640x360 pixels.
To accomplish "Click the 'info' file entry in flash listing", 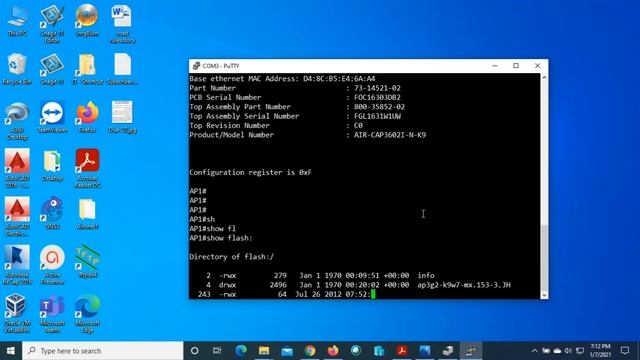I will pyautogui.click(x=426, y=276).
